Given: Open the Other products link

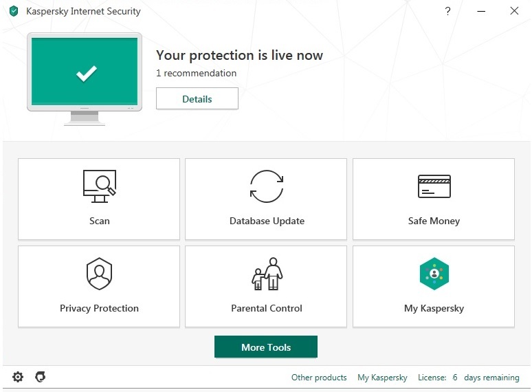Looking at the screenshot, I should 319,378.
